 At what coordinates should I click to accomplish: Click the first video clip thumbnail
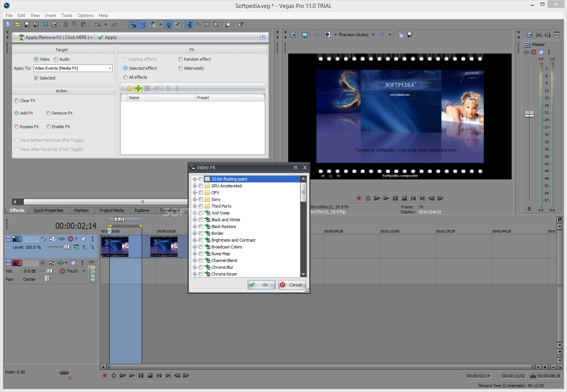[115, 247]
